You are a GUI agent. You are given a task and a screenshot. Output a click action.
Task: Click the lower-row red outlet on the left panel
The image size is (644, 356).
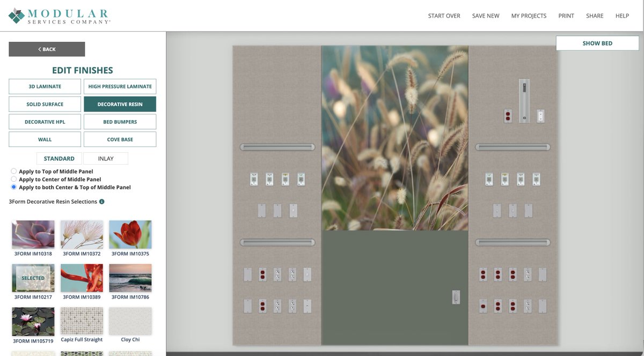[262, 306]
